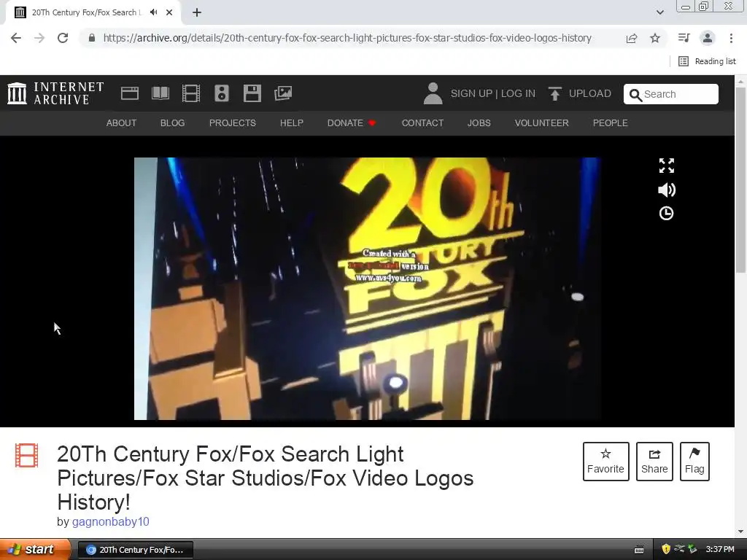This screenshot has height=560, width=747.
Task: Open the HELP menu item
Action: point(292,122)
